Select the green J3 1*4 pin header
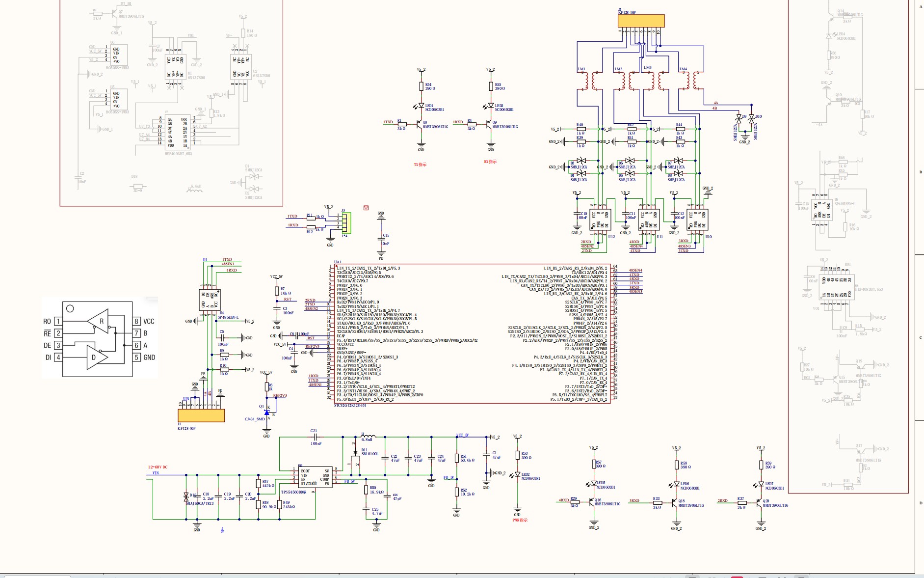The height and width of the screenshot is (578, 924). [x=346, y=223]
